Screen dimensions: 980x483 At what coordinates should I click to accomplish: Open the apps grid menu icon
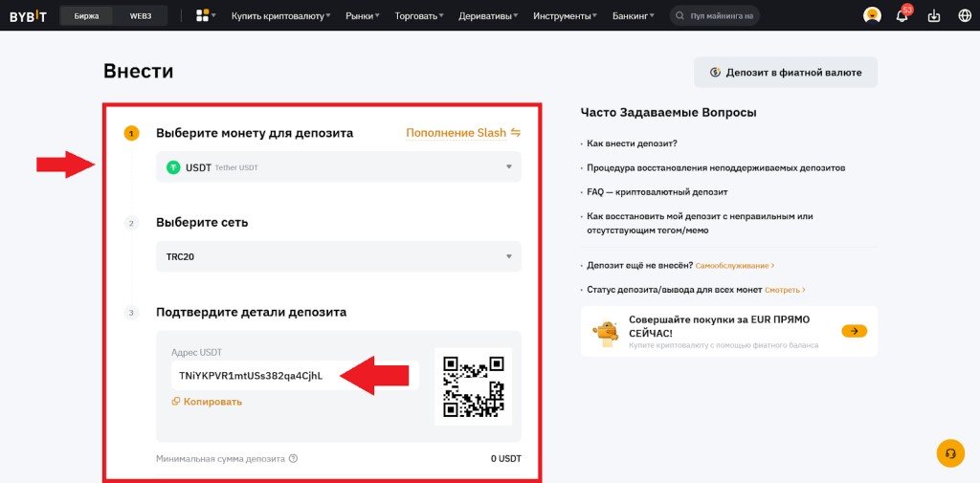pyautogui.click(x=202, y=16)
